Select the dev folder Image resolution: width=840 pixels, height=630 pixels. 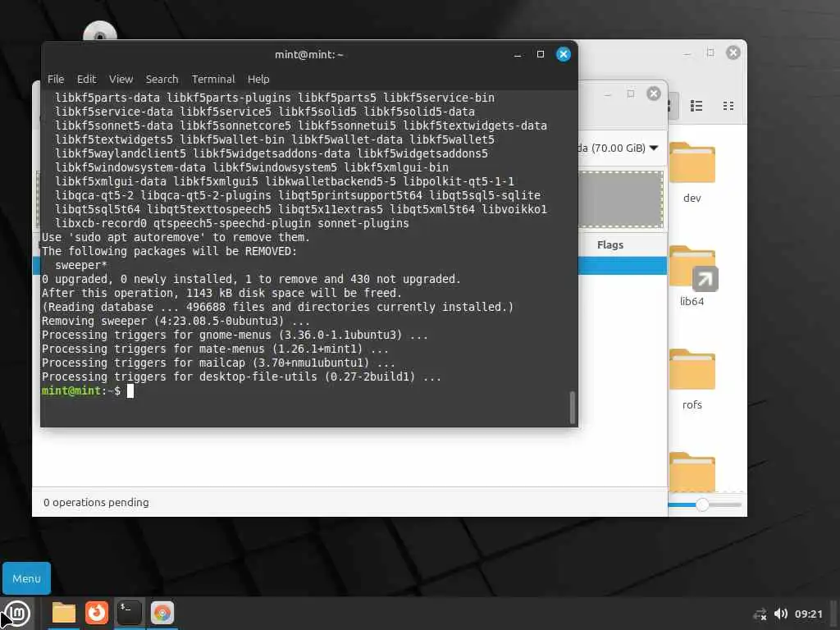click(692, 172)
